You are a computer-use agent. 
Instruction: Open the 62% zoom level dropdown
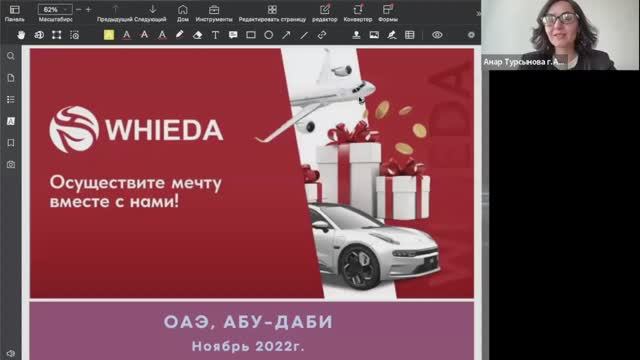(55, 9)
